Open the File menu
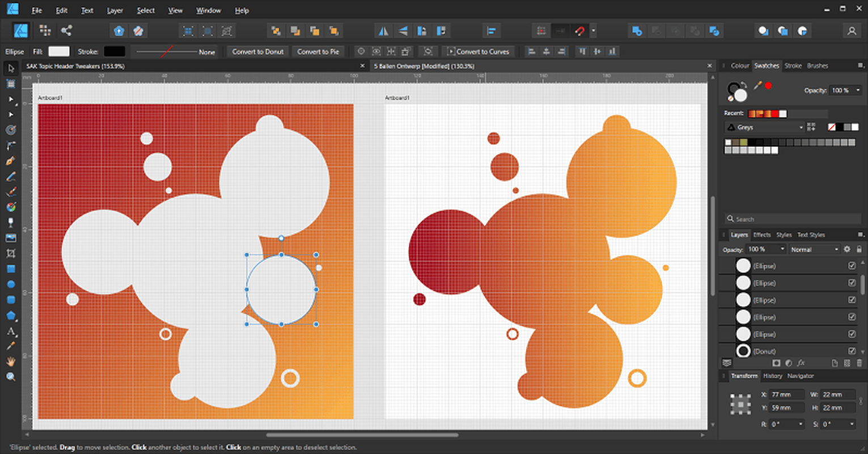The image size is (868, 454). pos(37,10)
